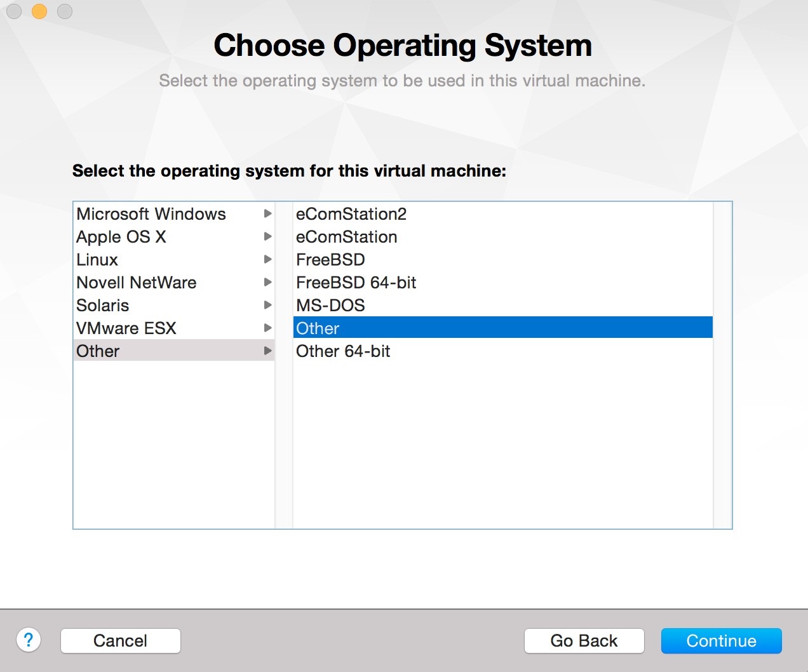The height and width of the screenshot is (672, 808).
Task: Select MS-DOS option
Action: pyautogui.click(x=503, y=306)
